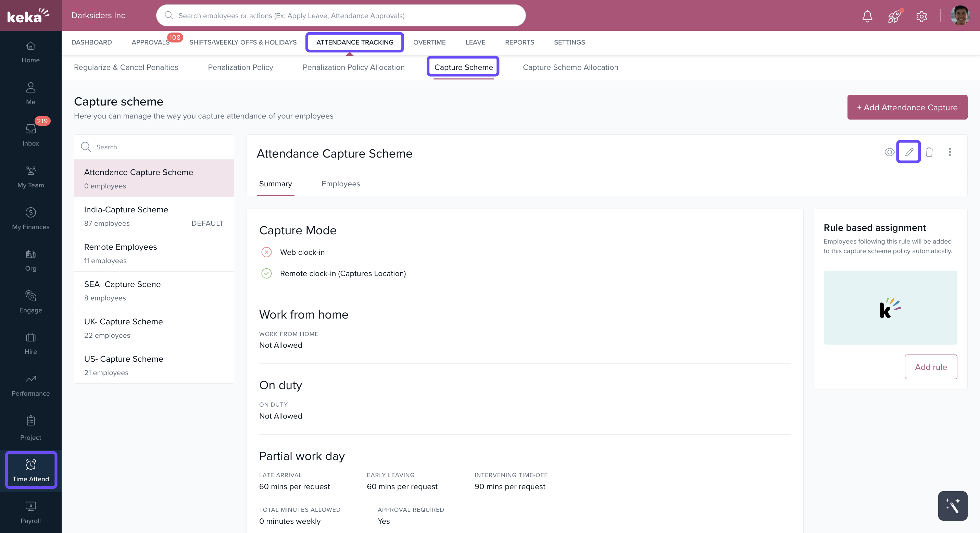
Task: Open notifications bell icon
Action: click(867, 16)
